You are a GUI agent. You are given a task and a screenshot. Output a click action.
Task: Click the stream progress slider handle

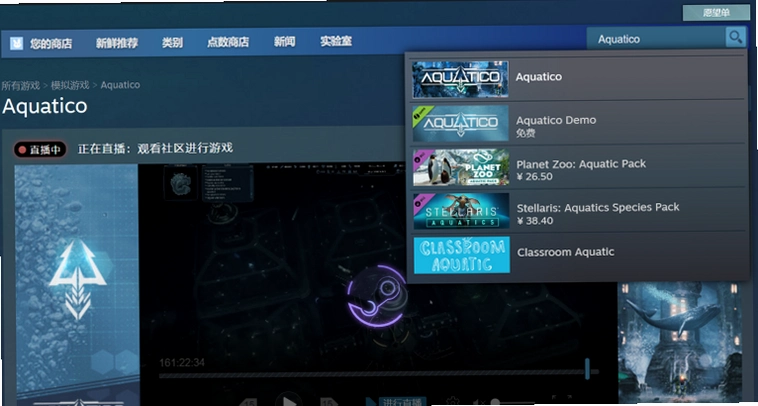coord(587,369)
